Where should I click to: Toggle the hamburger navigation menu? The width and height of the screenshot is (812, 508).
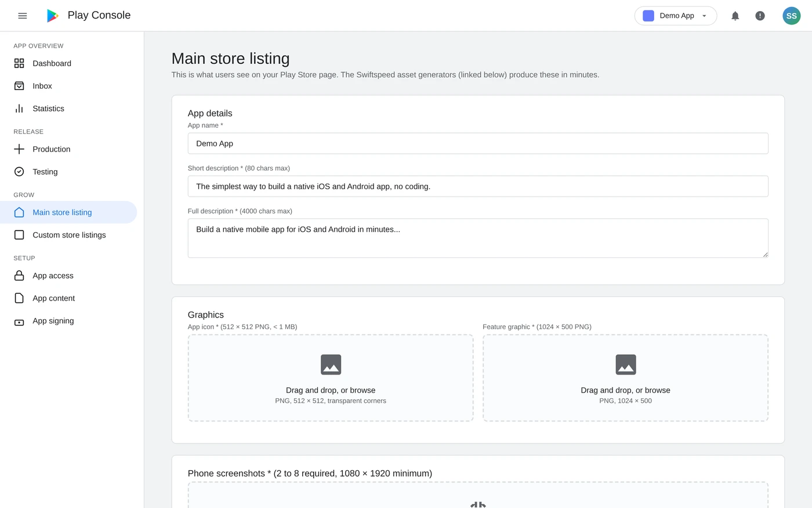[x=23, y=16]
